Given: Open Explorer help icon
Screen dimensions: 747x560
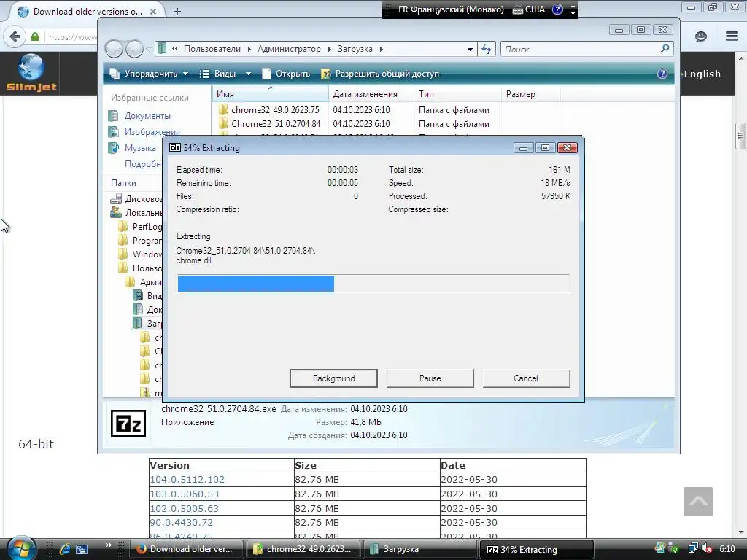Looking at the screenshot, I should point(662,74).
